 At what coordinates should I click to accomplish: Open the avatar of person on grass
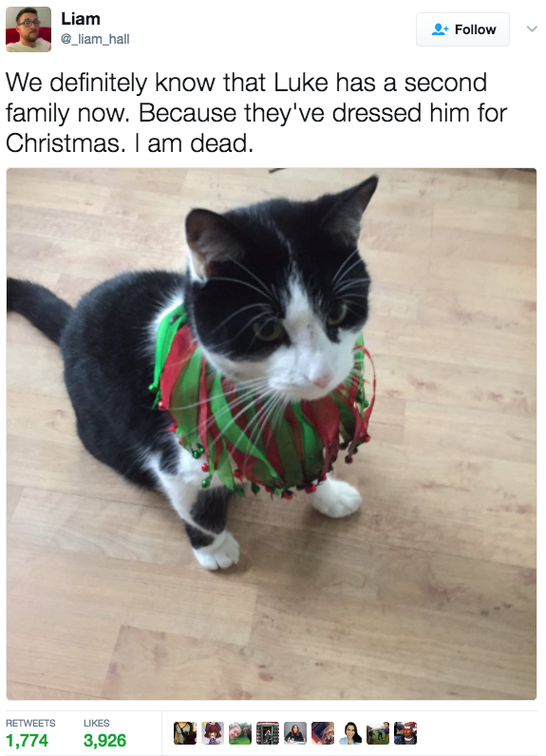pyautogui.click(x=240, y=733)
